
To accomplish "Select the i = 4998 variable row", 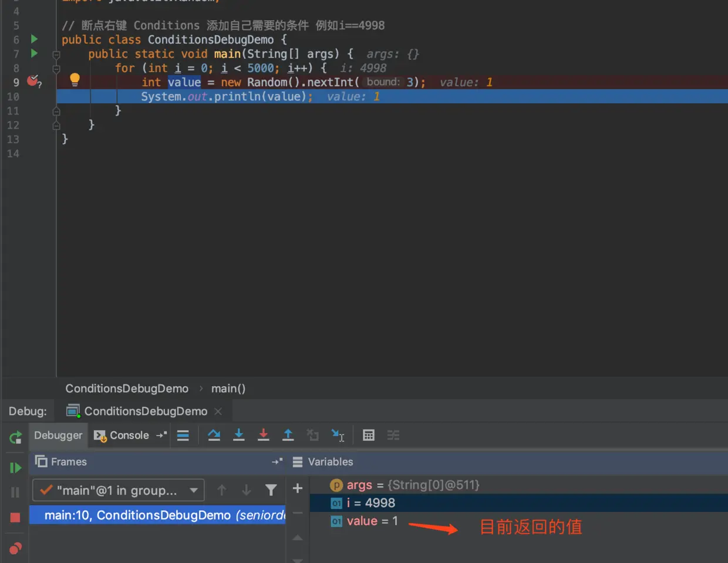I will point(519,503).
